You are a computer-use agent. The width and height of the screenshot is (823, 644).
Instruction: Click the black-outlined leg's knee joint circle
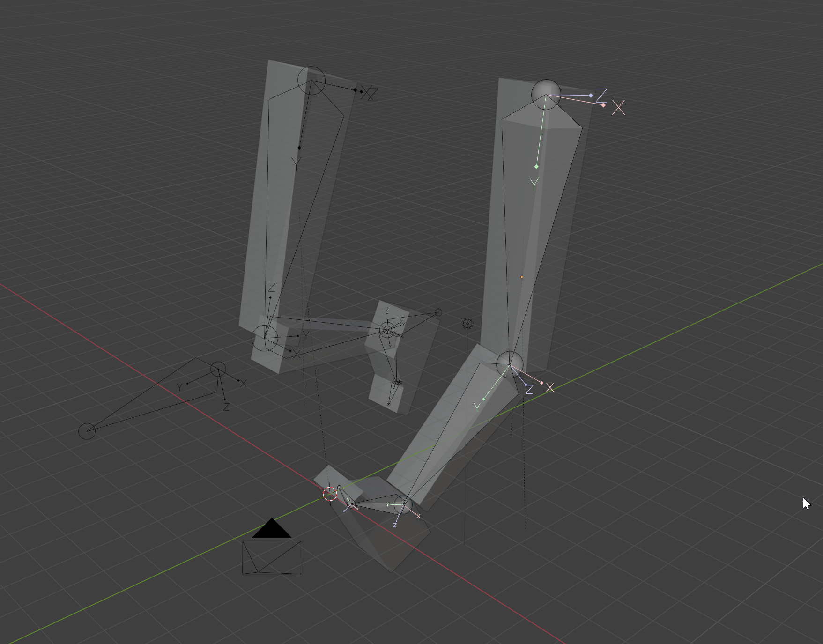[x=265, y=338]
